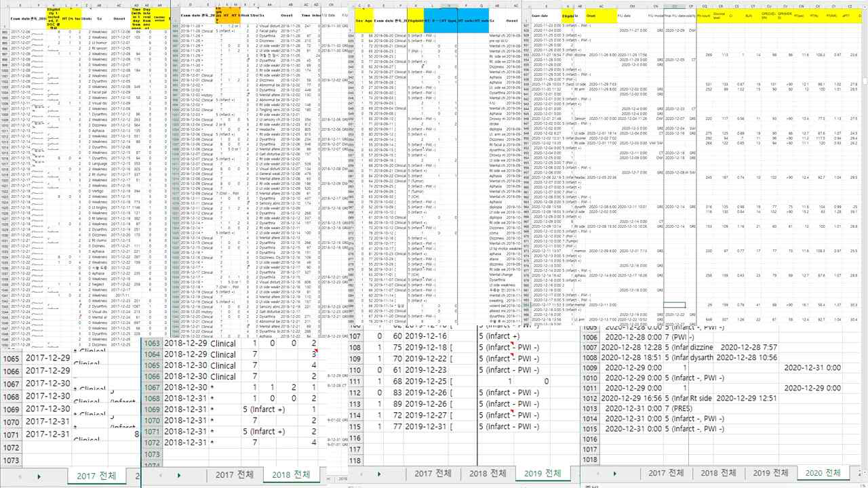Viewport: 868px width, 488px height.
Task: Select the 2017-12-30 date cell in row 1068
Action: [47, 396]
